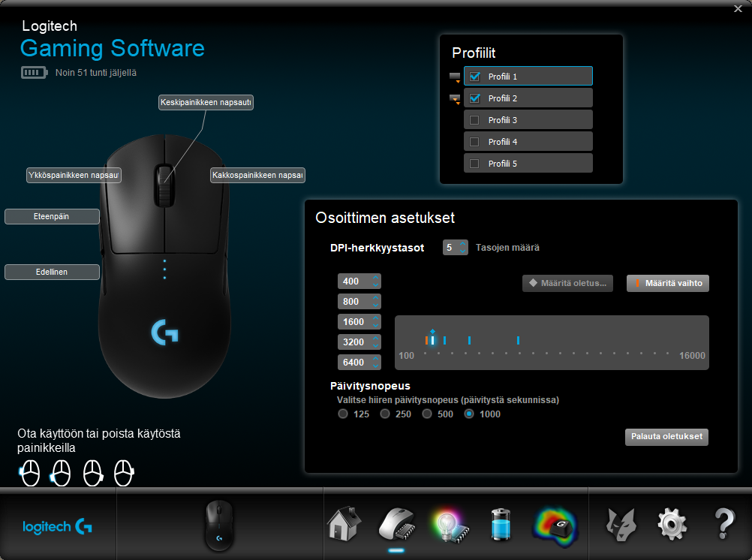
Task: Uncheck the Profiili 1 checkbox
Action: tap(475, 77)
